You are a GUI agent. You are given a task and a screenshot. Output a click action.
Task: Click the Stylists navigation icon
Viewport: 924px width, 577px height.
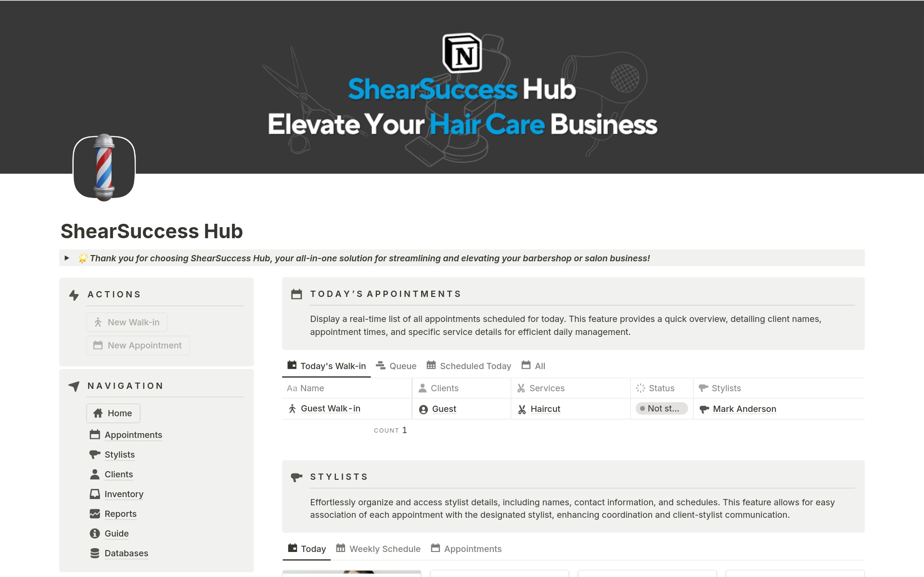pyautogui.click(x=95, y=454)
